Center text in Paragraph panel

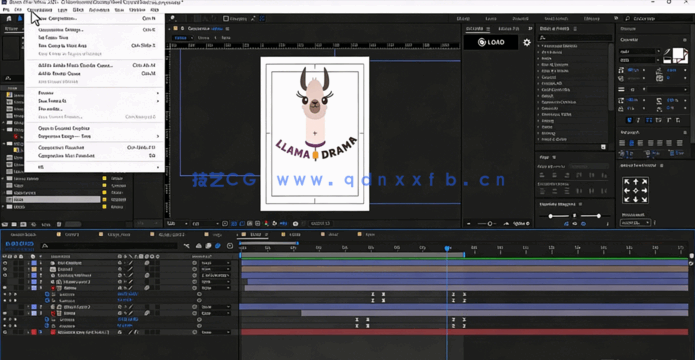tap(632, 143)
